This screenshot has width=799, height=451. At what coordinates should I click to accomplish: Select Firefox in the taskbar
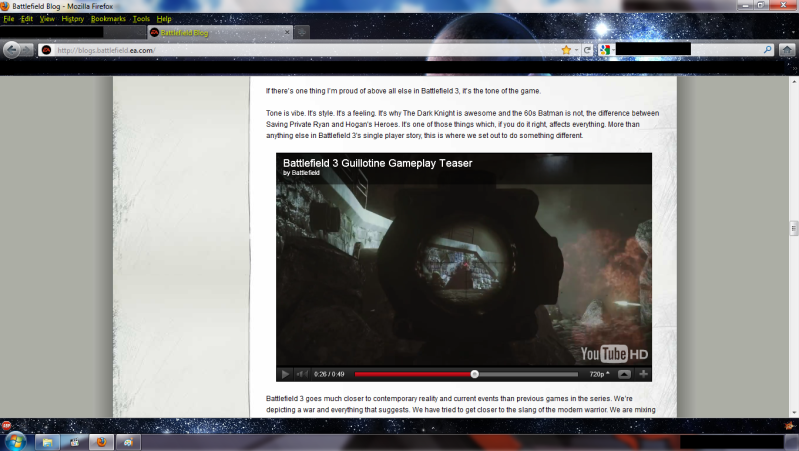[x=101, y=442]
